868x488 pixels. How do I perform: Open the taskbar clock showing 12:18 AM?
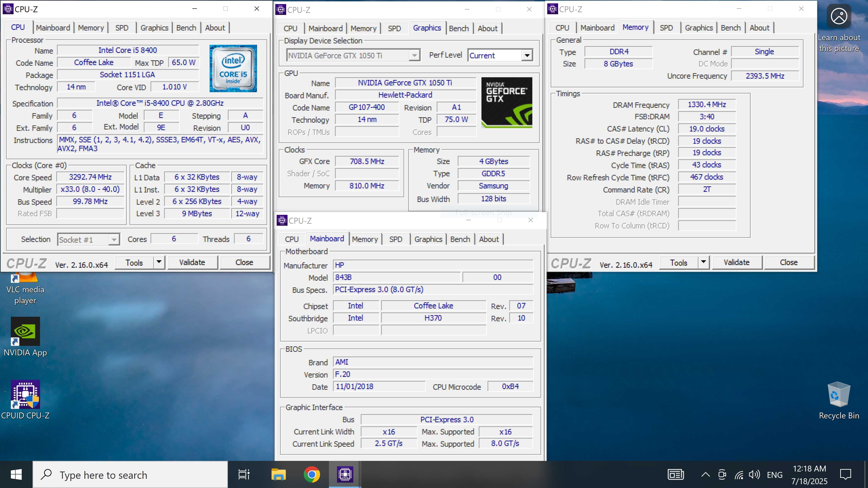point(809,474)
